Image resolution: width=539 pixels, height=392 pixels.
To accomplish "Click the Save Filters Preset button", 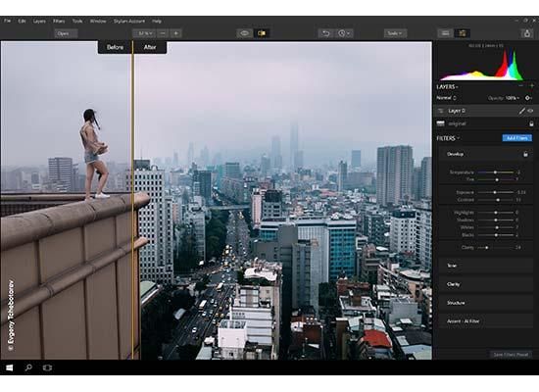I will pos(511,355).
